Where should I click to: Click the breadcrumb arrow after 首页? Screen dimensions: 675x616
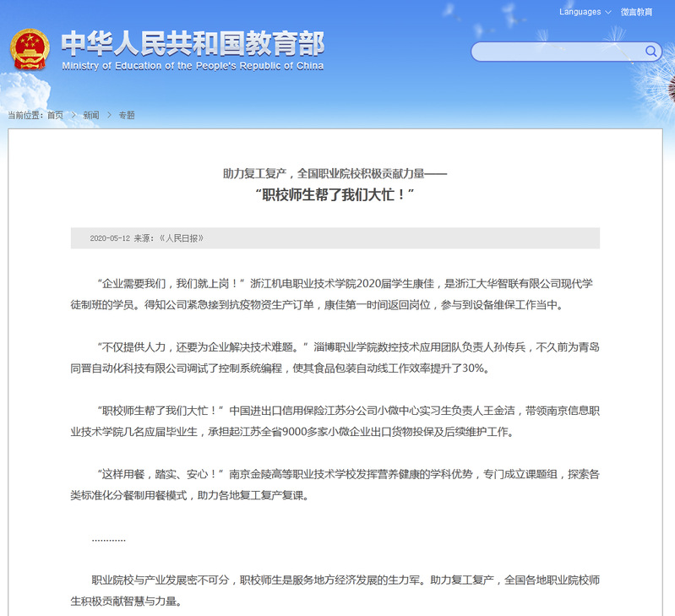point(73,115)
